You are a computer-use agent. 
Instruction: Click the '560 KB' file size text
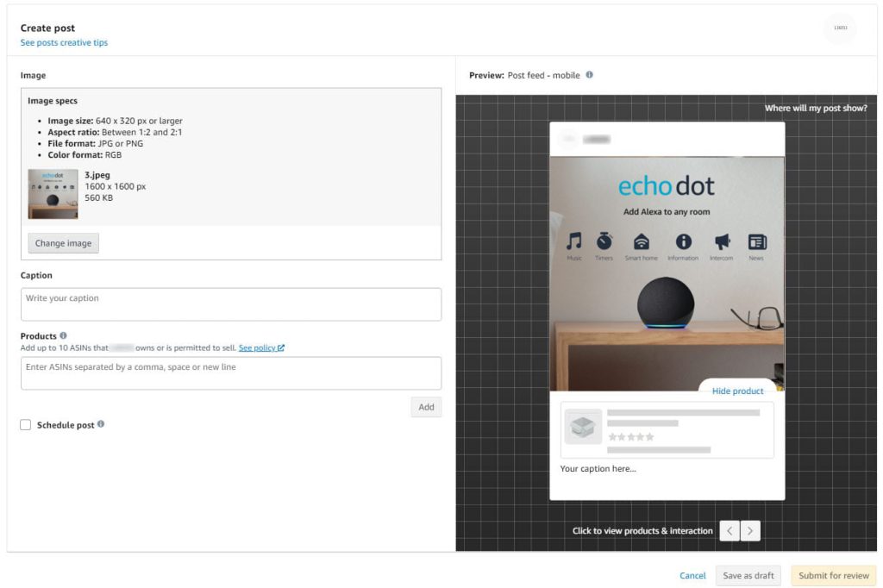[x=98, y=197]
